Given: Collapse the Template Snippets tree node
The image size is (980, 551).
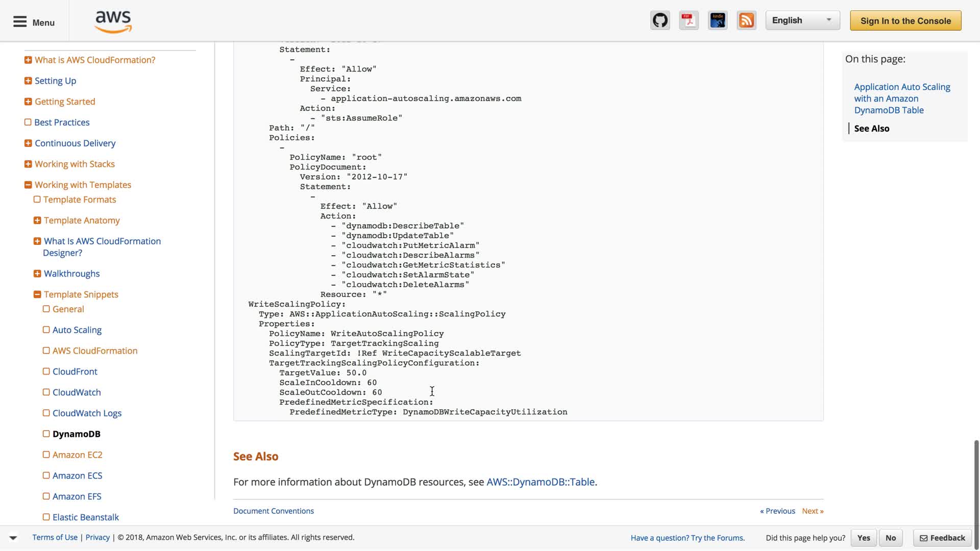Looking at the screenshot, I should pyautogui.click(x=37, y=294).
